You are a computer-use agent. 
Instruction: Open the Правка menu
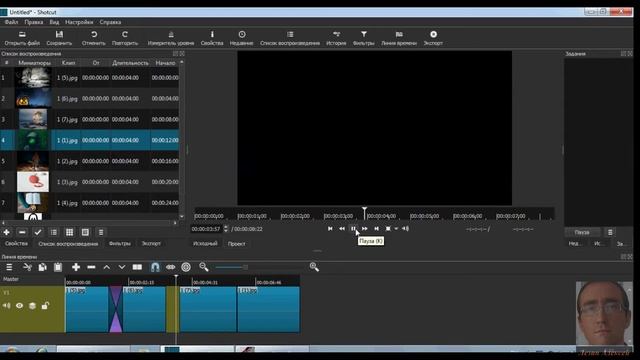click(33, 22)
